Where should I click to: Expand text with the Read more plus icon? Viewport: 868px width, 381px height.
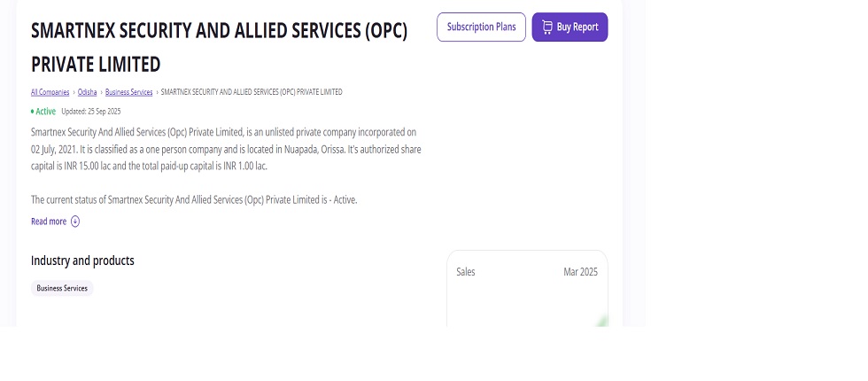pos(75,222)
